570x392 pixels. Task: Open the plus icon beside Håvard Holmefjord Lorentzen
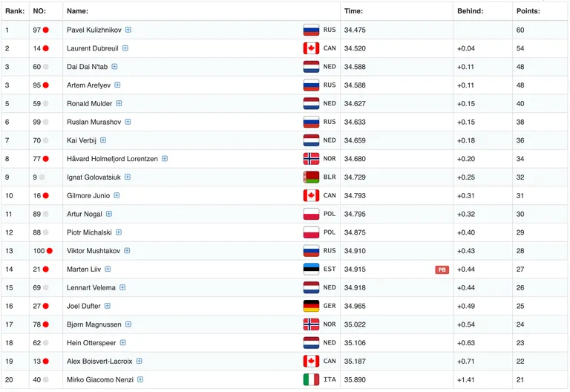pyautogui.click(x=165, y=159)
